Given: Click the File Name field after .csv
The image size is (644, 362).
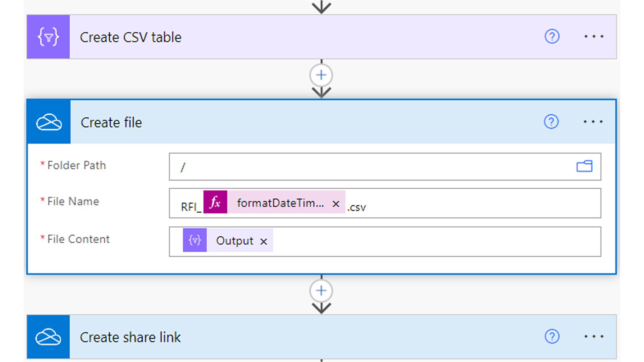Looking at the screenshot, I should (470, 203).
